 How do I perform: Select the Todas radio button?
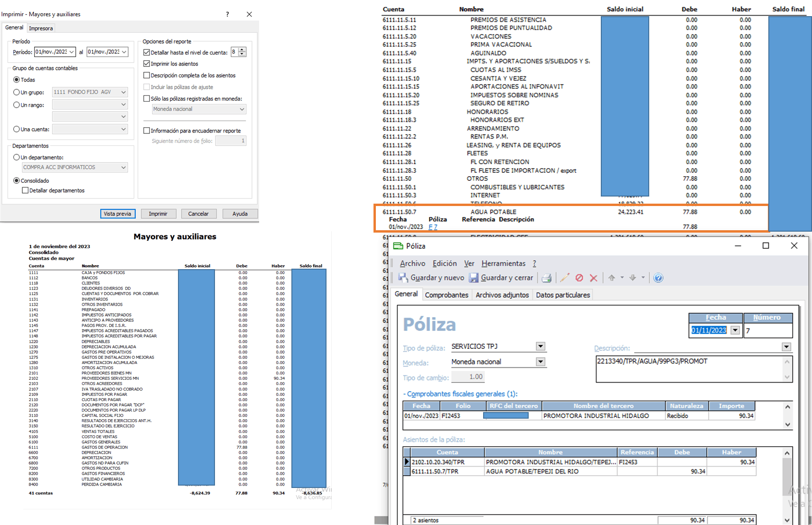(x=17, y=80)
